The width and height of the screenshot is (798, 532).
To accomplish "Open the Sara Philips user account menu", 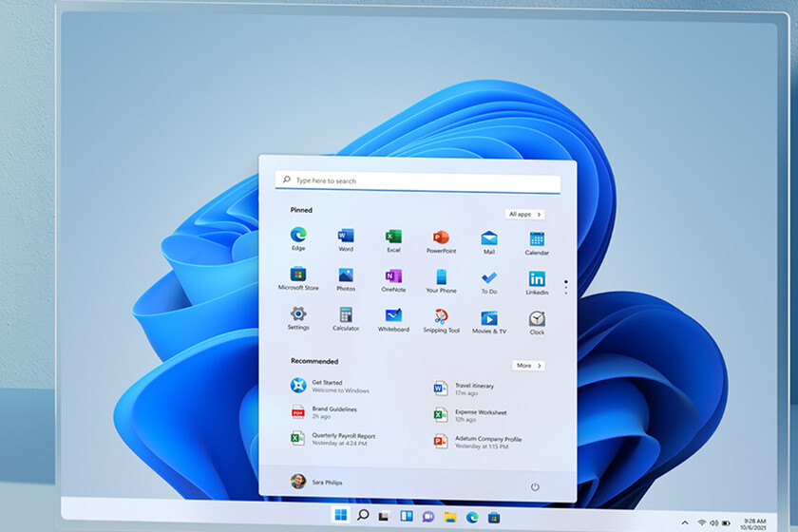I will 317,483.
